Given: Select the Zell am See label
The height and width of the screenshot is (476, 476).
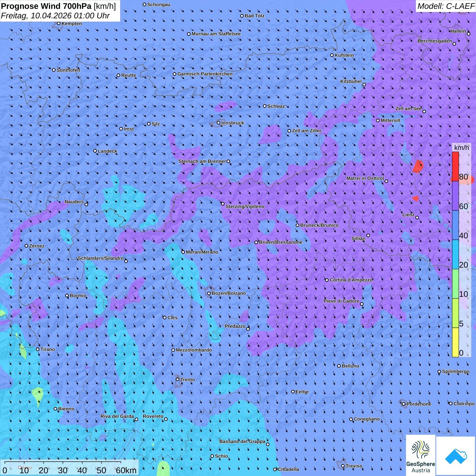Looking at the screenshot, I should coord(408,108).
